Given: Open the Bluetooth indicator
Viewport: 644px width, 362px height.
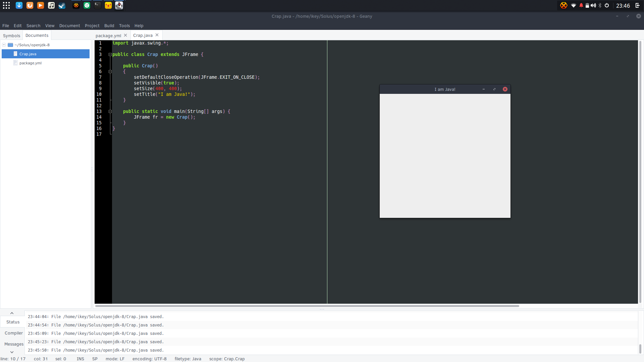Looking at the screenshot, I should click(x=600, y=5).
